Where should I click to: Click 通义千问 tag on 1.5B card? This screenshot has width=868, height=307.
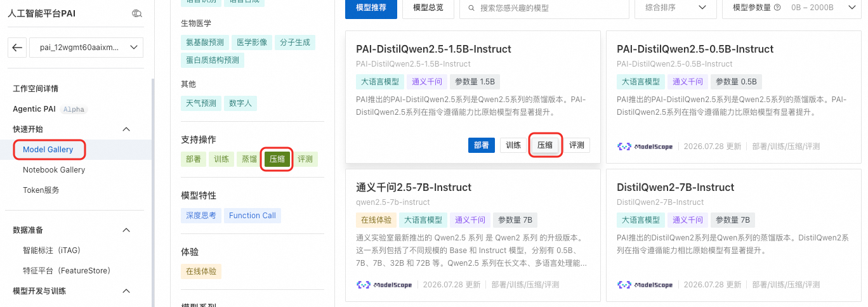tap(427, 82)
